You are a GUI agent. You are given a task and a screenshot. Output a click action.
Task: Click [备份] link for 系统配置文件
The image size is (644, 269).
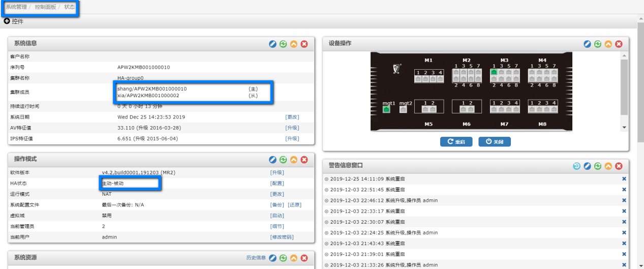[277, 204]
